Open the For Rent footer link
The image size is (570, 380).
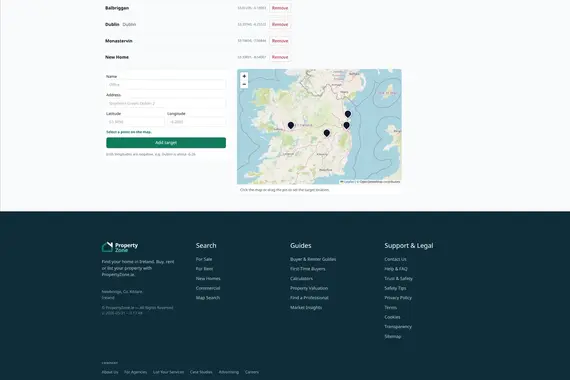click(x=204, y=269)
